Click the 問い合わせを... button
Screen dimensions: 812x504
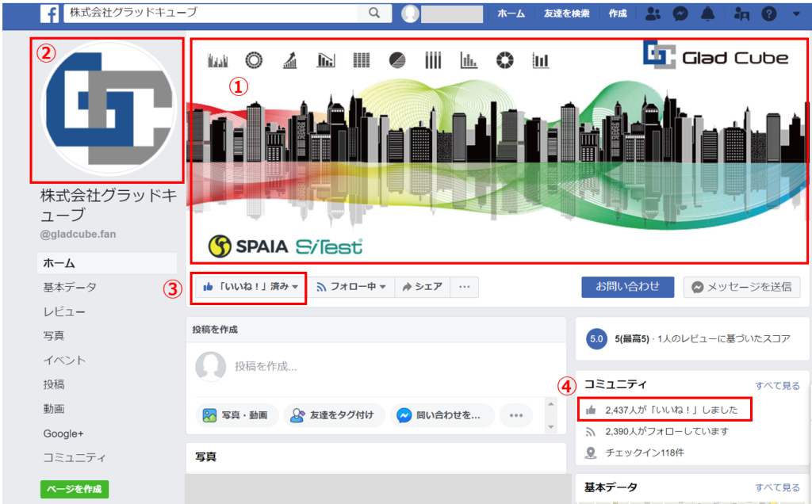click(x=442, y=415)
